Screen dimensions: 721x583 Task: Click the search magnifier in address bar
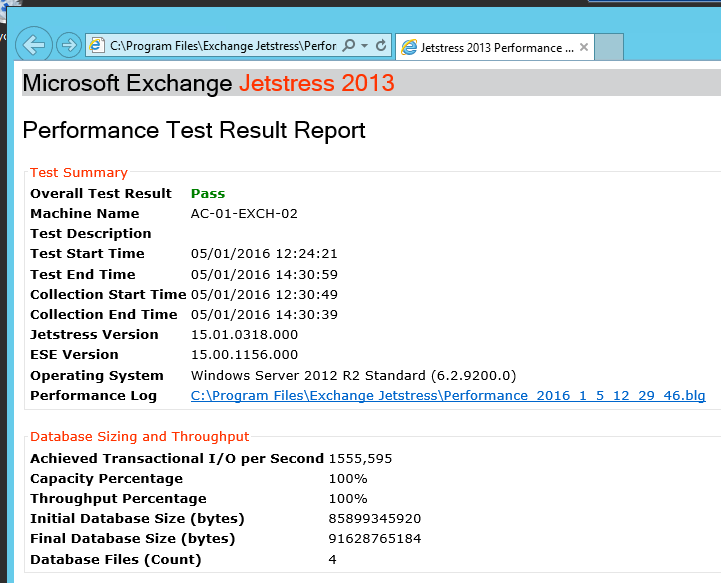pyautogui.click(x=349, y=46)
